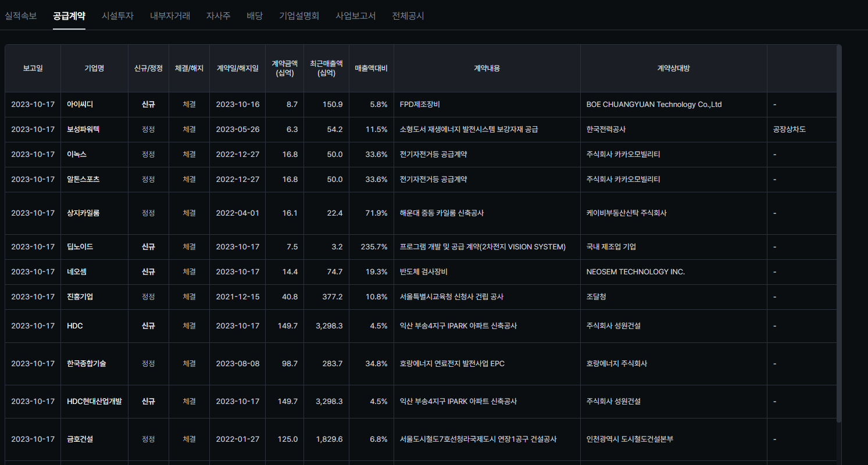Click contract date 2022-01-27

point(237,439)
